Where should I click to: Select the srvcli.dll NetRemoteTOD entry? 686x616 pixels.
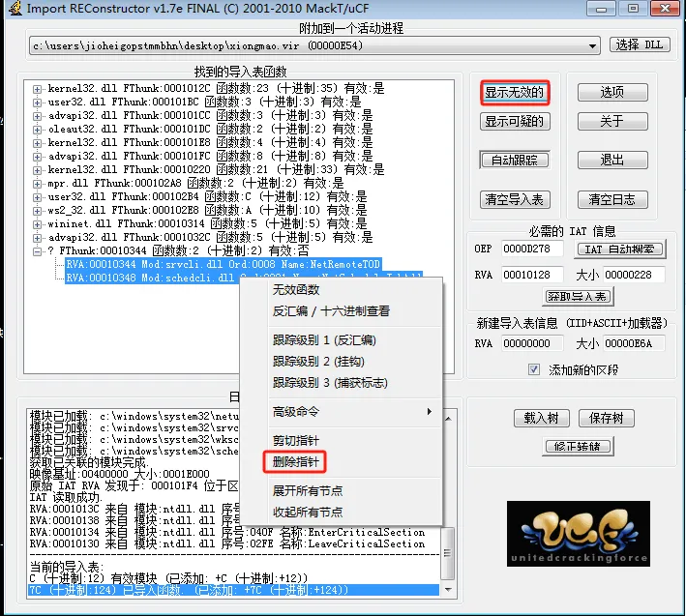point(224,264)
